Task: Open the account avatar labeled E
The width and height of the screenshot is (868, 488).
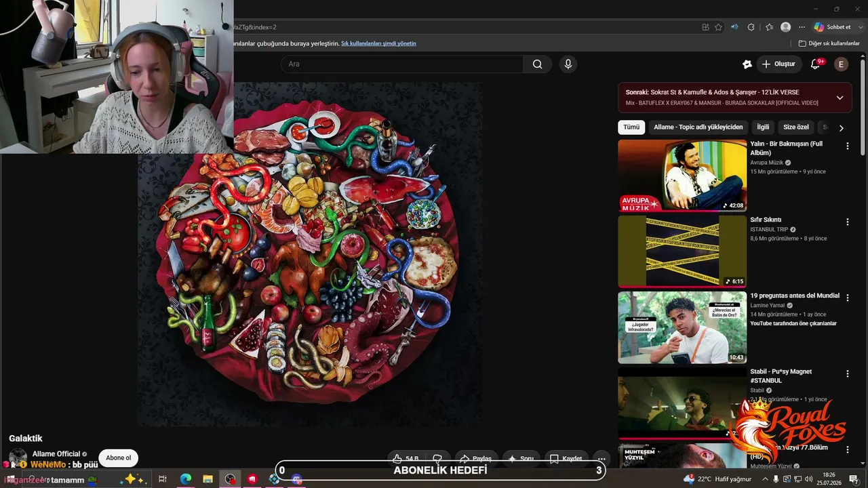Action: 841,64
